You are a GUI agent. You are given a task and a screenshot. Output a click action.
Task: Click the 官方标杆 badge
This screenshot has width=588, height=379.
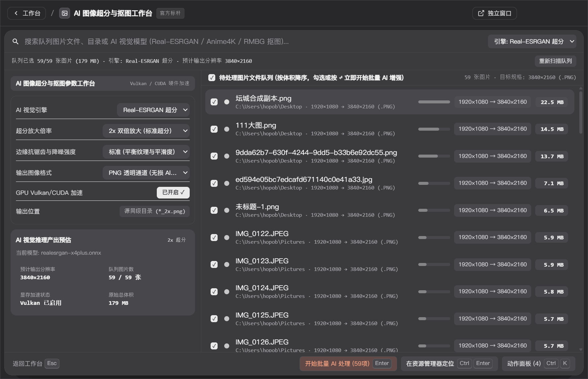tap(170, 13)
